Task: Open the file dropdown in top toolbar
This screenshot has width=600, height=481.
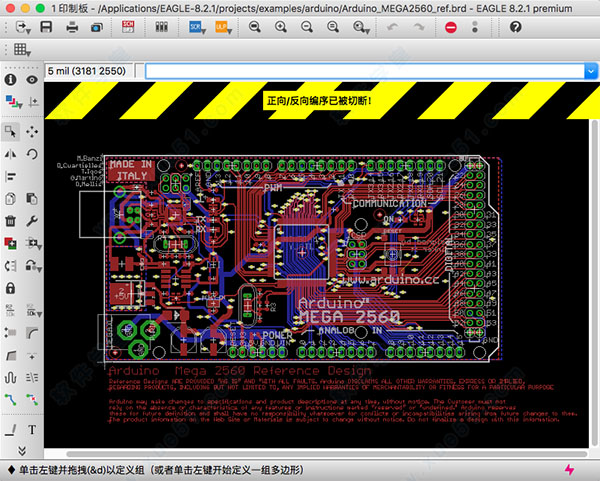Action: [23, 28]
